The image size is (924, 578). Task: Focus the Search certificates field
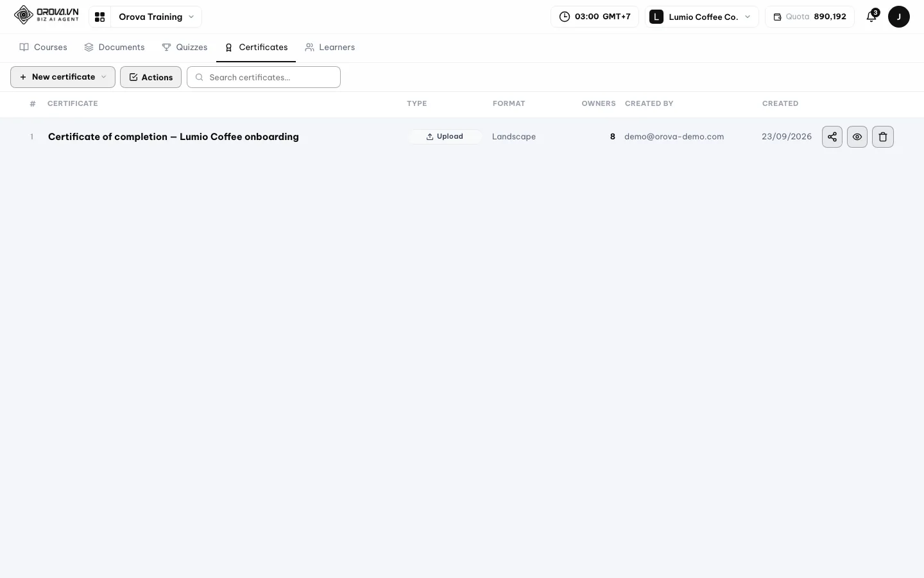(264, 77)
